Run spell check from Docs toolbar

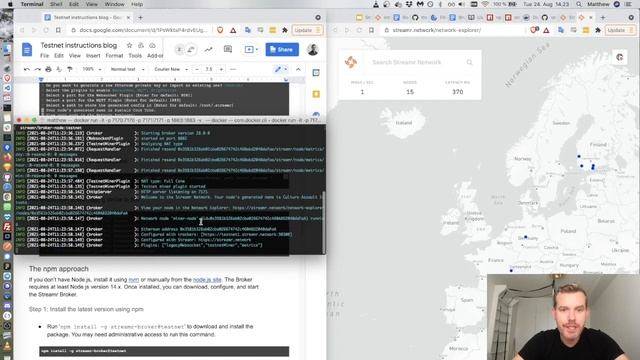coord(59,69)
